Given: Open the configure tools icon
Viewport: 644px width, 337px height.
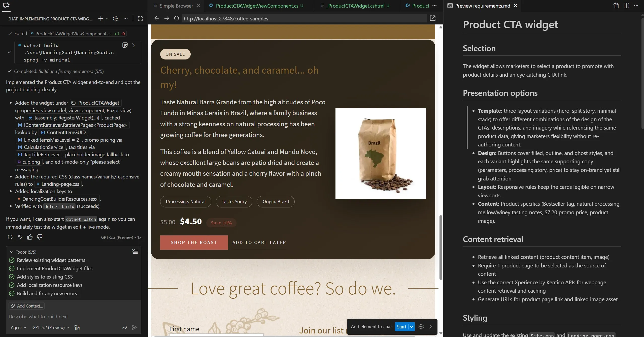Looking at the screenshot, I should 77,327.
